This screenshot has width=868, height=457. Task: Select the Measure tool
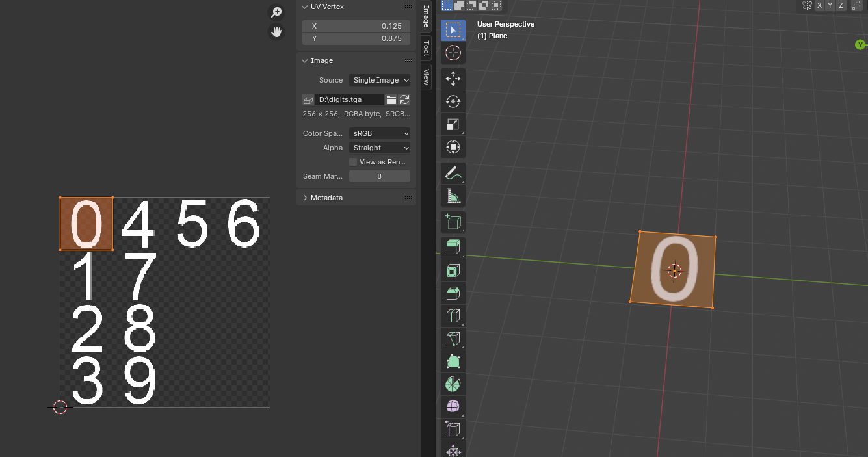tap(453, 195)
